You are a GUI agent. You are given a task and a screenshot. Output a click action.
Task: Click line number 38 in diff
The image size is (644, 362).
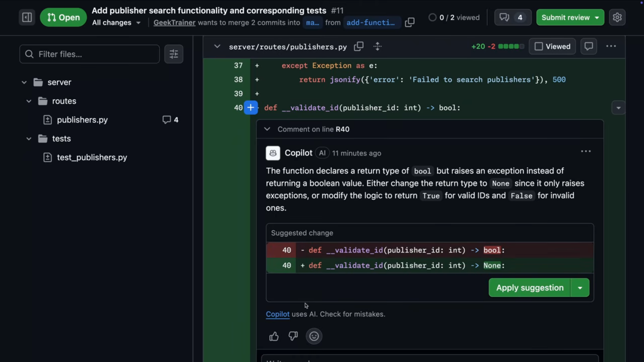pyautogui.click(x=238, y=80)
